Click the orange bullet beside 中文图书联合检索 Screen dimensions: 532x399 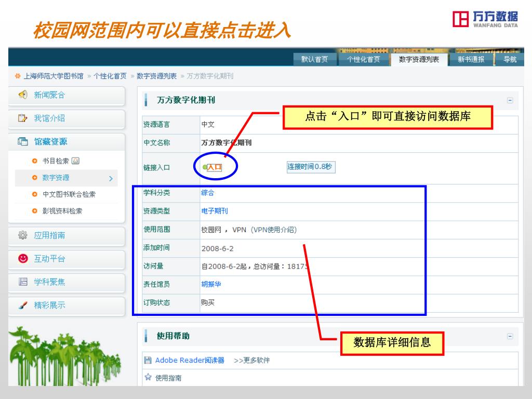click(x=35, y=194)
